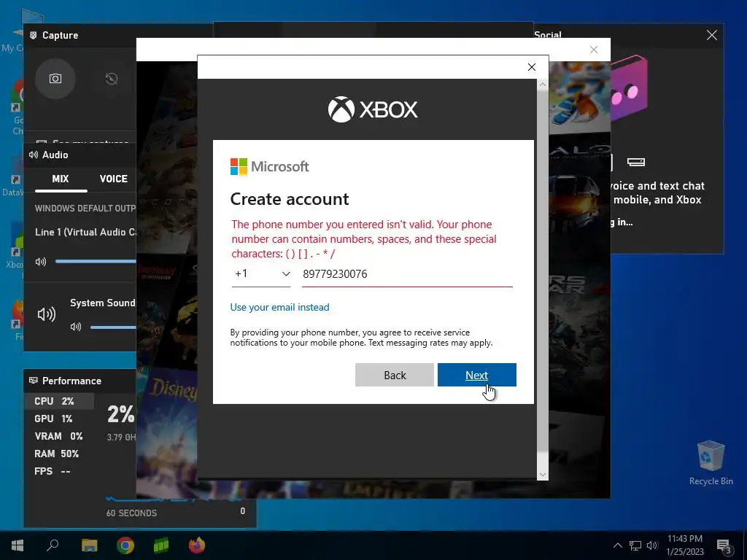Screen dimensions: 747x560
Task: Click the 'Create account' heading
Action: coord(290,199)
